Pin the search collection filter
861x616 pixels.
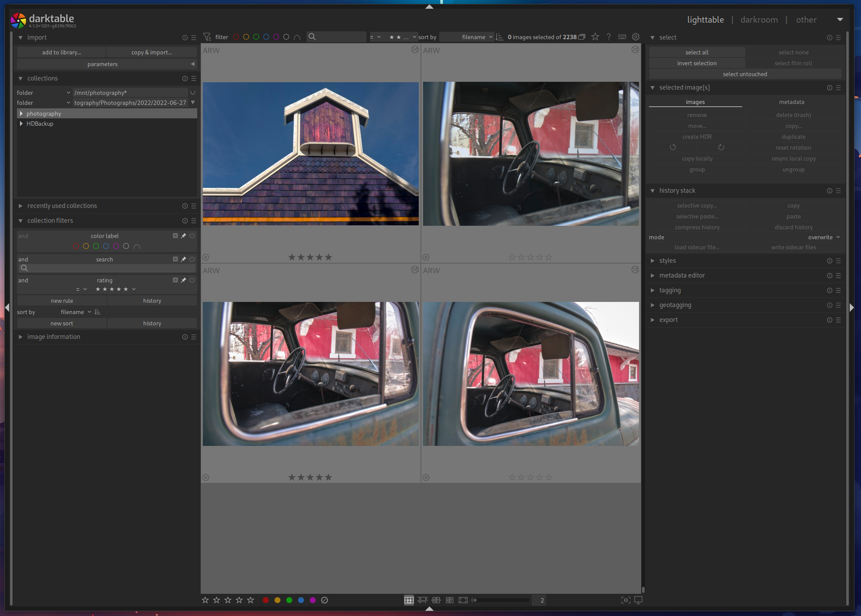[x=183, y=259]
